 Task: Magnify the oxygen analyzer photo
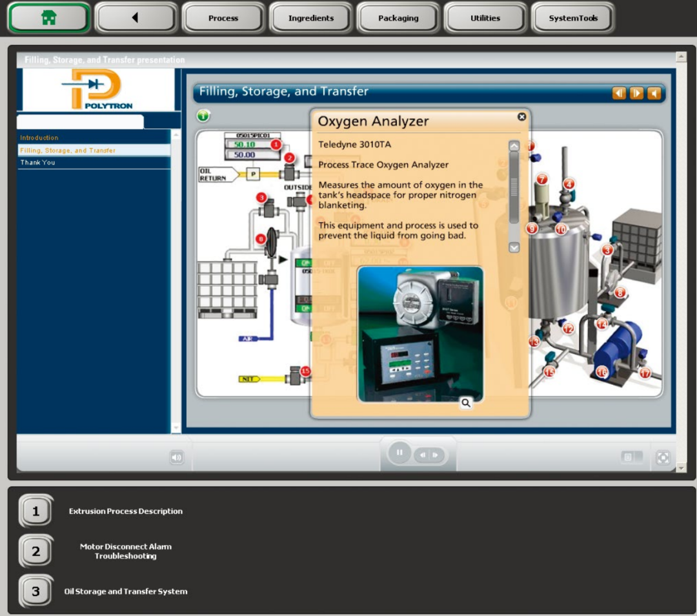465,402
